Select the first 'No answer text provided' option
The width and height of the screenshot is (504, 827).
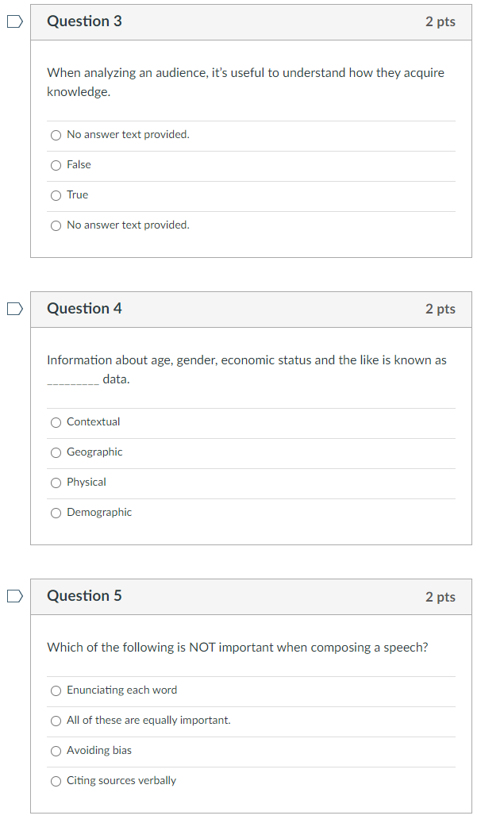tap(56, 135)
